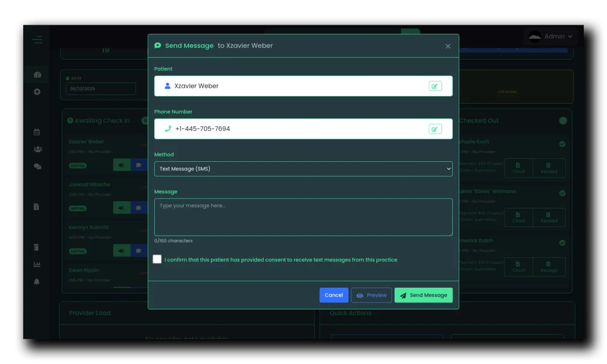The image size is (607, 364).
Task: Click the patient name Dawn Rippin
Action: 84,270
